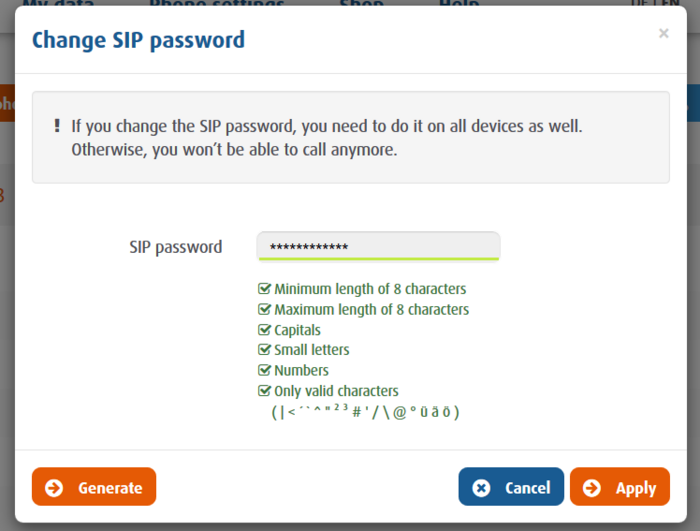Apply the new SIP password
This screenshot has width=700, height=531.
tap(620, 487)
